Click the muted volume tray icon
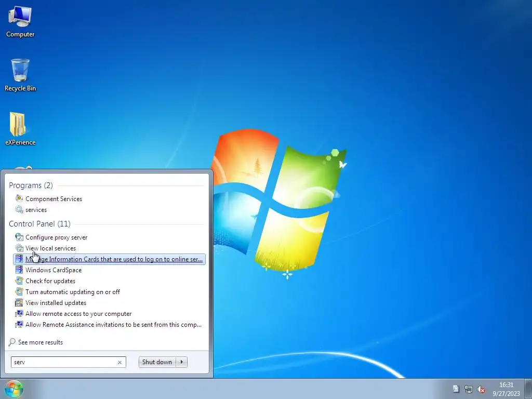This screenshot has width=532, height=399. pos(481,389)
